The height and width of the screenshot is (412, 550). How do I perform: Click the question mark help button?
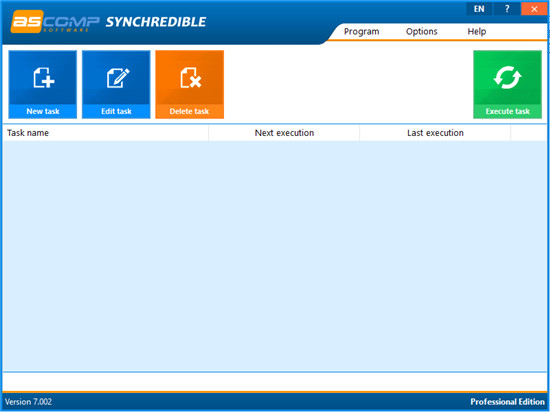[x=507, y=9]
